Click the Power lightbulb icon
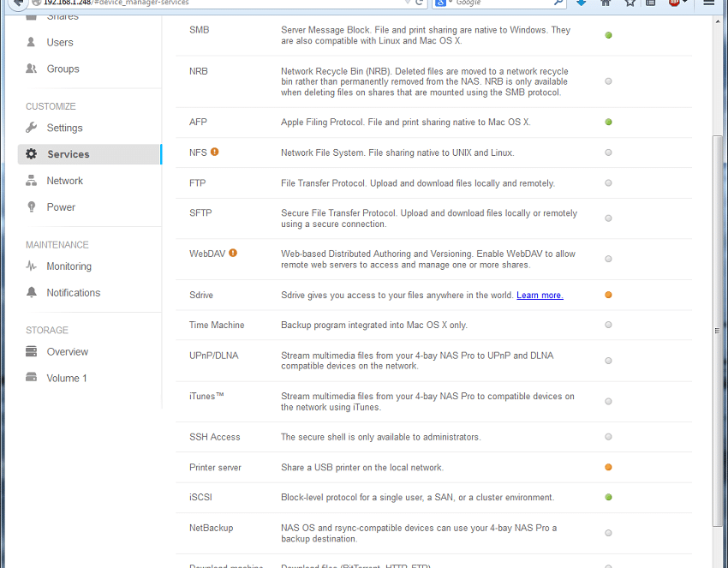 (x=31, y=206)
